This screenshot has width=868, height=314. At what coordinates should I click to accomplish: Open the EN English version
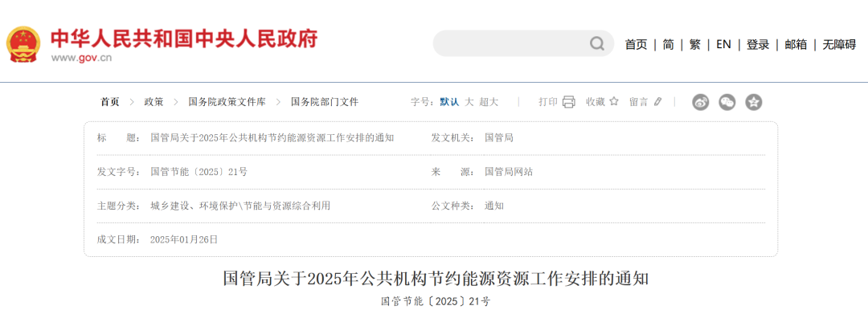723,45
